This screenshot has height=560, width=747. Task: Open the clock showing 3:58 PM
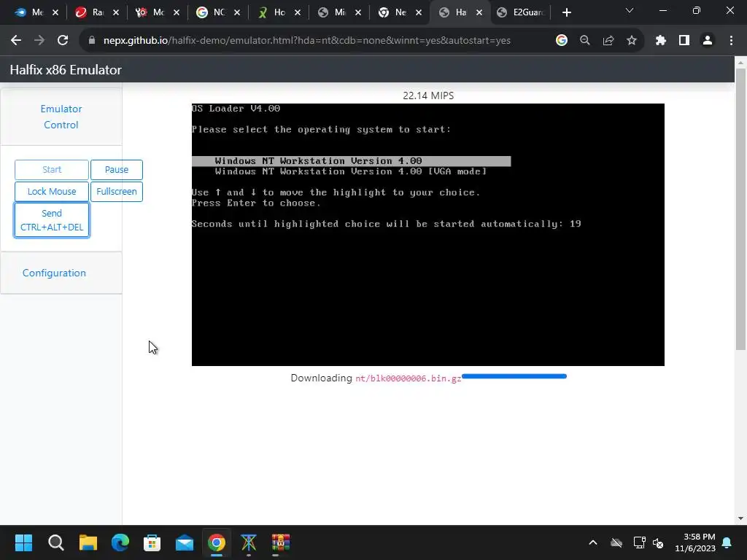tap(695, 542)
